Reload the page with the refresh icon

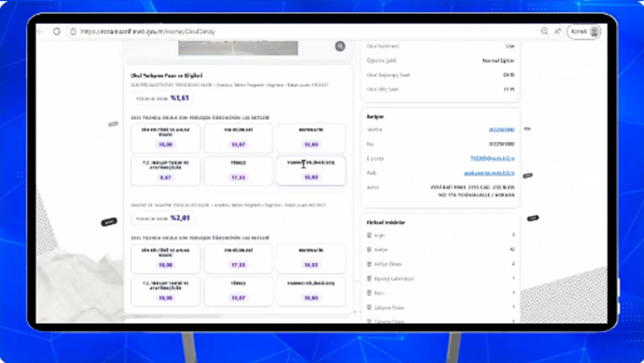(x=57, y=31)
